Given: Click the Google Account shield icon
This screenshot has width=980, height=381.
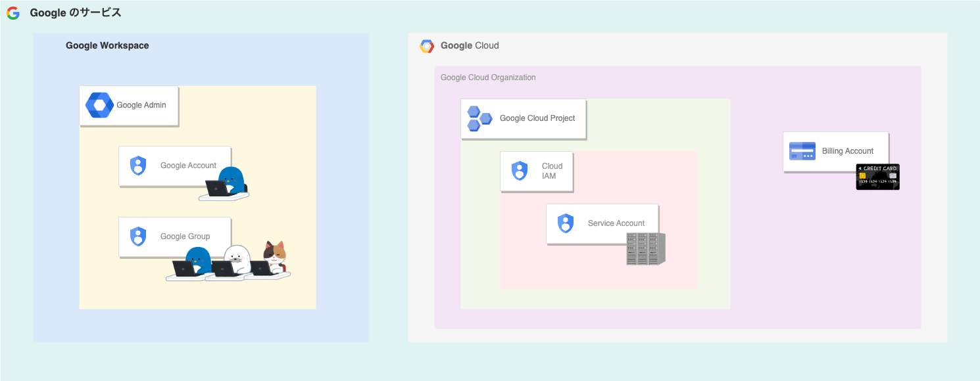Looking at the screenshot, I should point(137,166).
